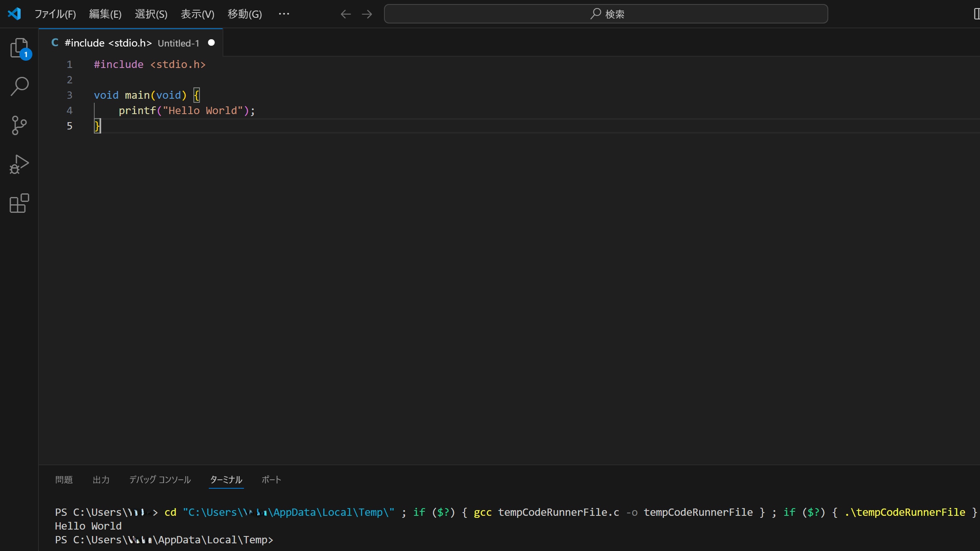
Task: Open the Search view in activity bar
Action: point(19,86)
